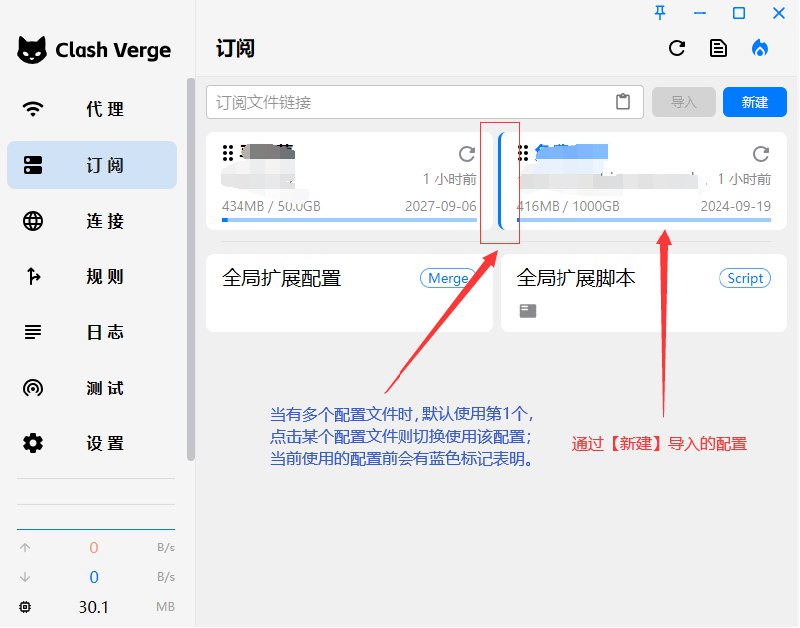Click the 订阅文件链接 input field
This screenshot has height=628, width=800.
(x=410, y=102)
